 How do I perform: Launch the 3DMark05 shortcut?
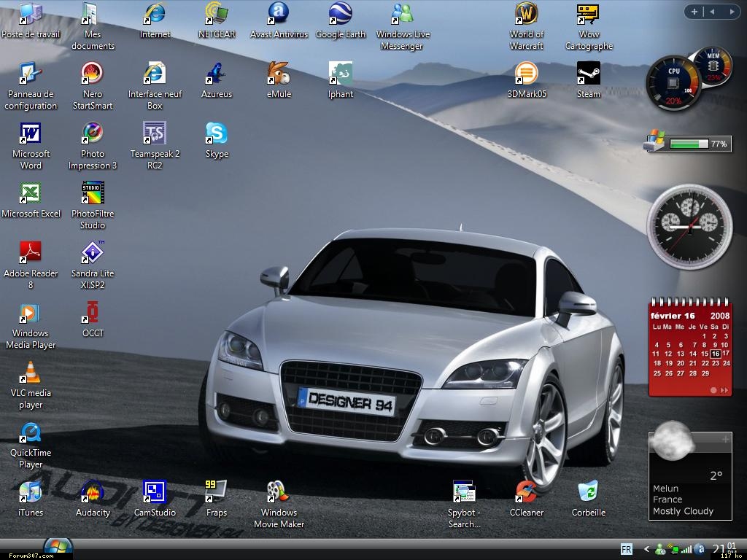point(527,74)
